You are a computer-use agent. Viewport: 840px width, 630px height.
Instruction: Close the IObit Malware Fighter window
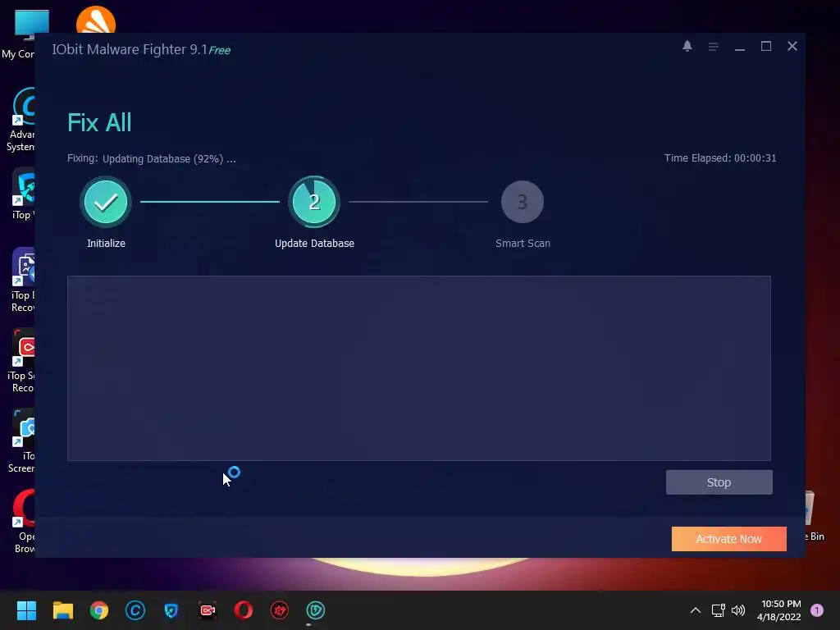coord(792,46)
